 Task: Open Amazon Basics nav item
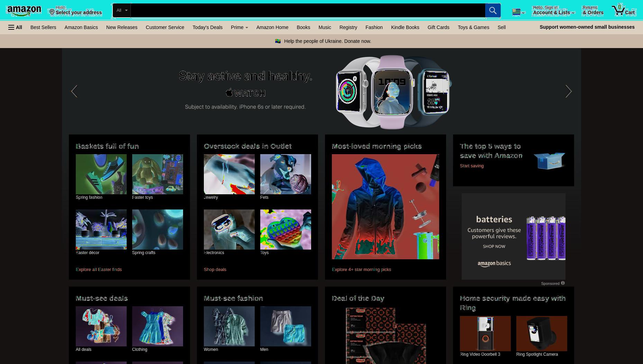[81, 27]
